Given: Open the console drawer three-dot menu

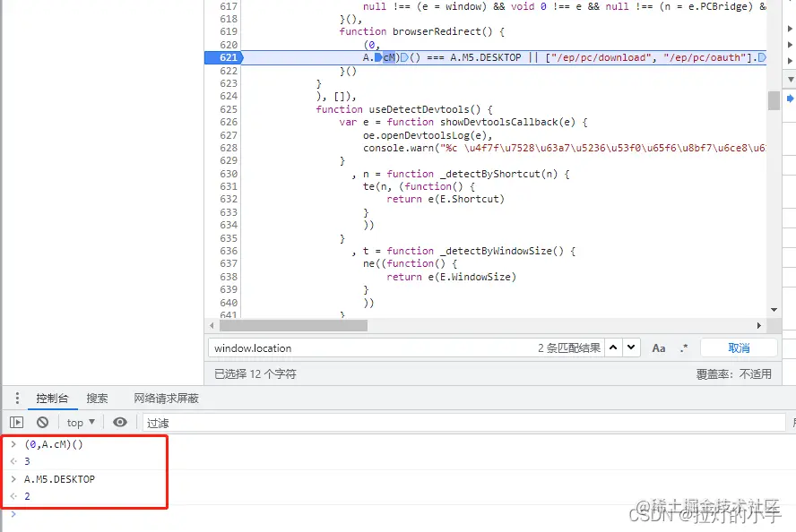Looking at the screenshot, I should click(x=17, y=399).
